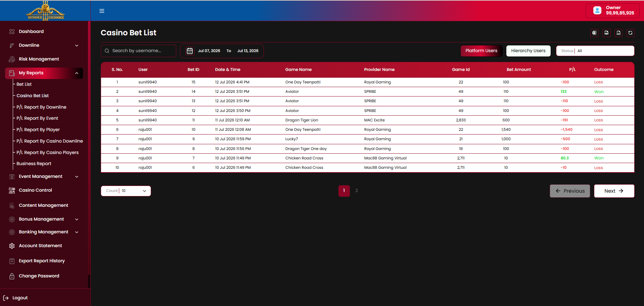Toggle the hamburger sidebar menu
The image size is (644, 306).
pos(102,11)
